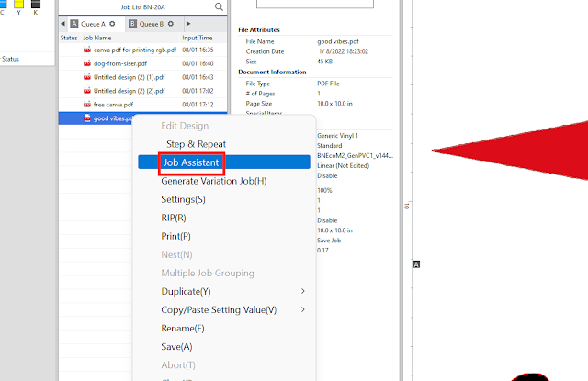The image size is (588, 381).
Task: Choose Save(A) from context menu
Action: pos(224,346)
